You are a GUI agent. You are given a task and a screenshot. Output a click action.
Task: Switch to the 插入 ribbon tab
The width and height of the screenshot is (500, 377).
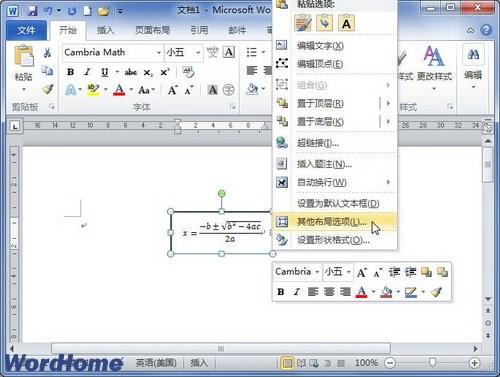[105, 30]
